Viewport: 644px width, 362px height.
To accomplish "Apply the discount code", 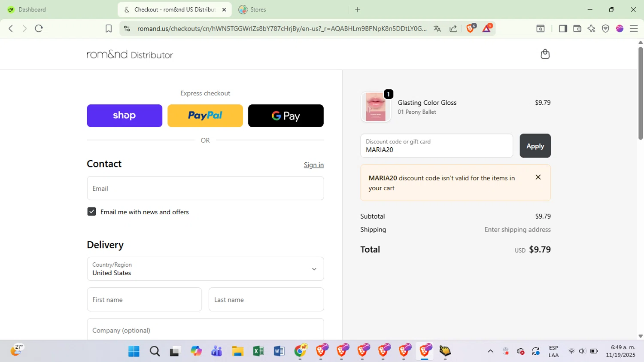I will click(535, 146).
